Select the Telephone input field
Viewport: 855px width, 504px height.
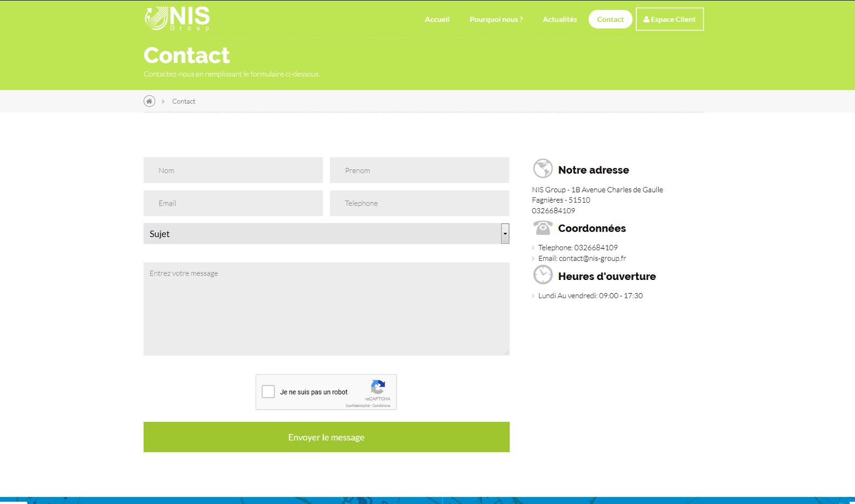[419, 203]
